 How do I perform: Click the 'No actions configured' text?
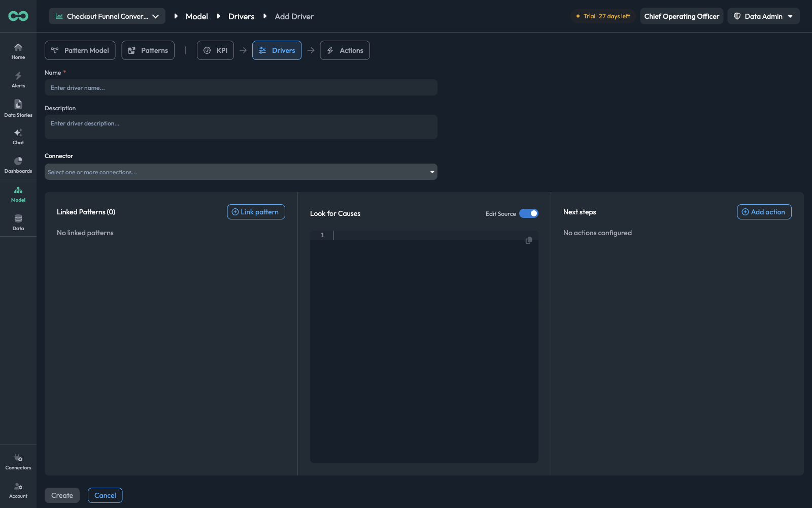(597, 233)
